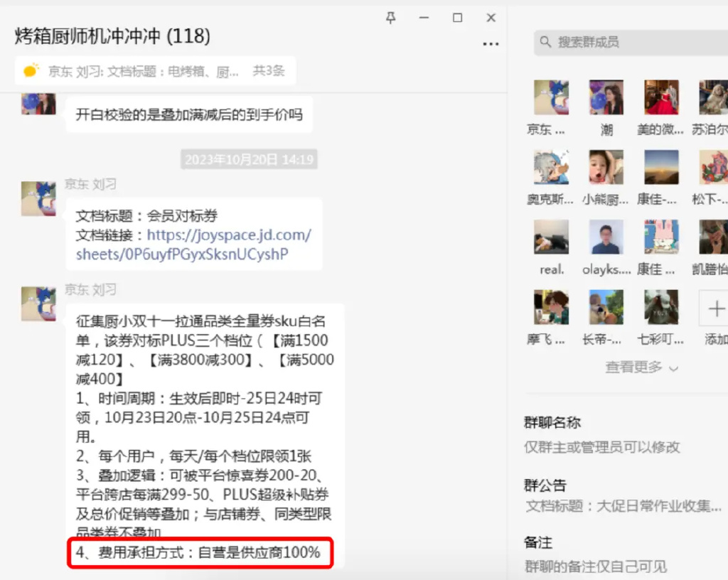Open member 小熊厨... avatar
This screenshot has height=580, width=728.
(606, 167)
